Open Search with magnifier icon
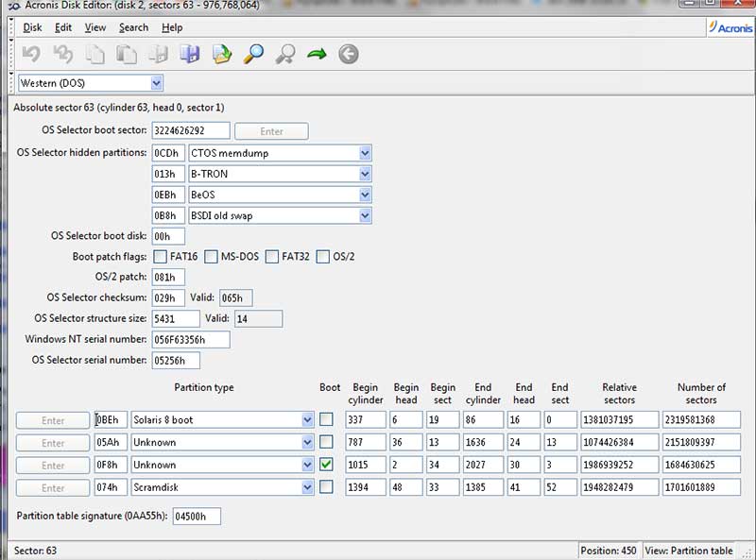 pyautogui.click(x=253, y=54)
